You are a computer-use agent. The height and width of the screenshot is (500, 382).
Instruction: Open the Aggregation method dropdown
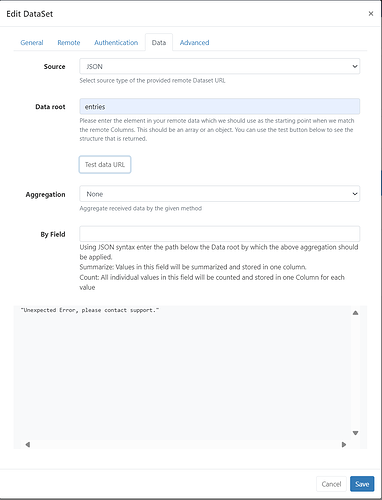(220, 194)
